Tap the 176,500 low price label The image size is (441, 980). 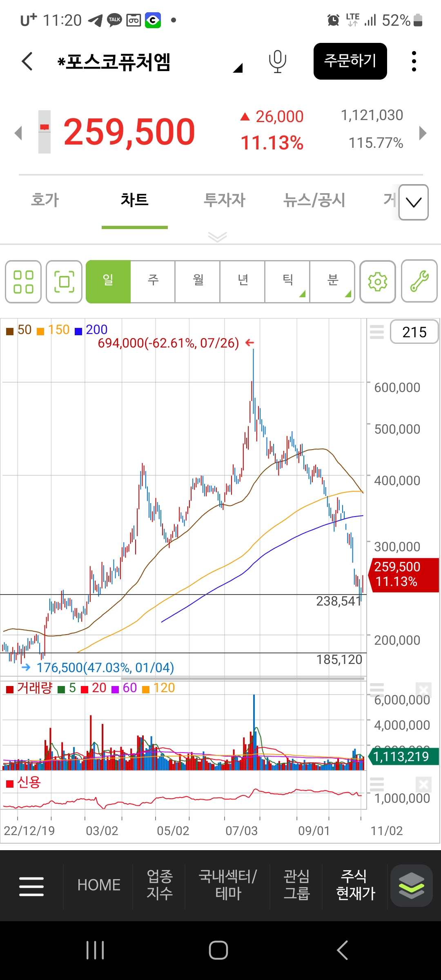pyautogui.click(x=105, y=668)
